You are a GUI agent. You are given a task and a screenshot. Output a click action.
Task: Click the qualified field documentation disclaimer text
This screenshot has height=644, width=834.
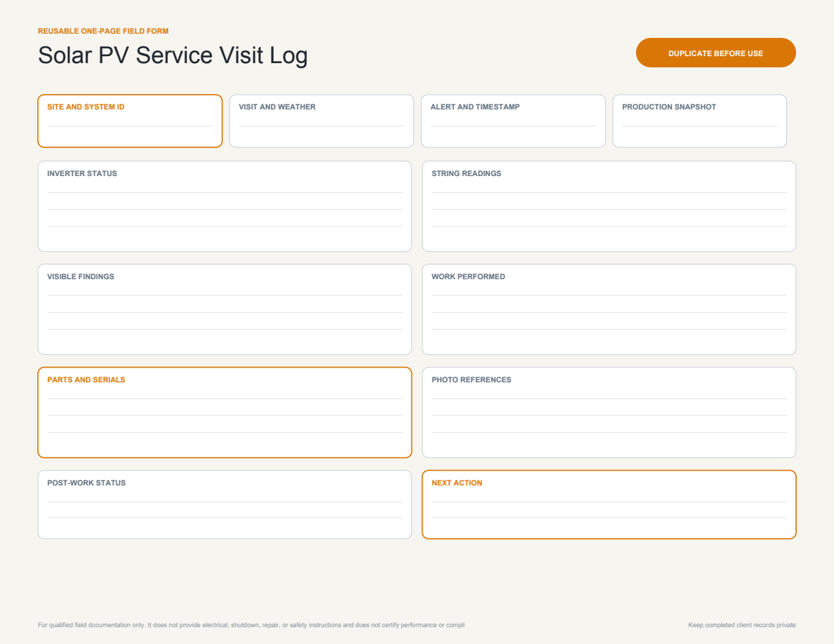[251, 625]
